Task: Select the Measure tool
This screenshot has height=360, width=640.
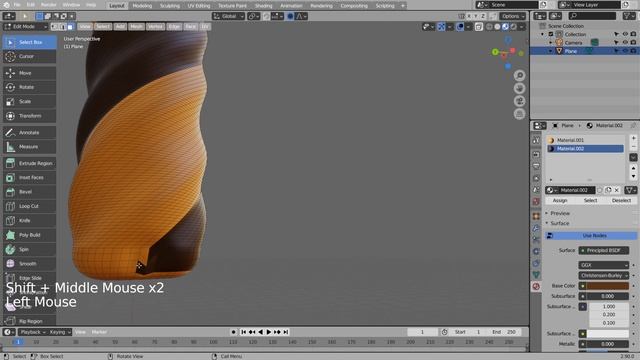Action: point(29,147)
